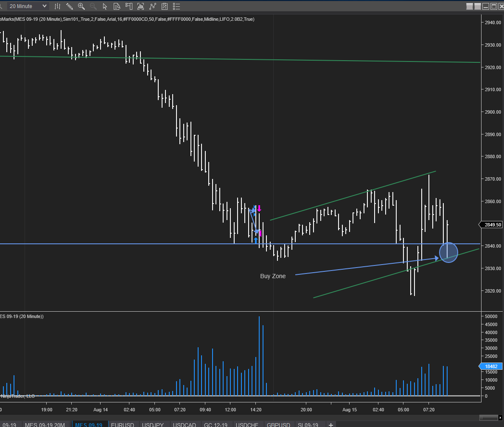Click the second gray link button in title bar
This screenshot has width=504, height=427.
tap(478, 6)
